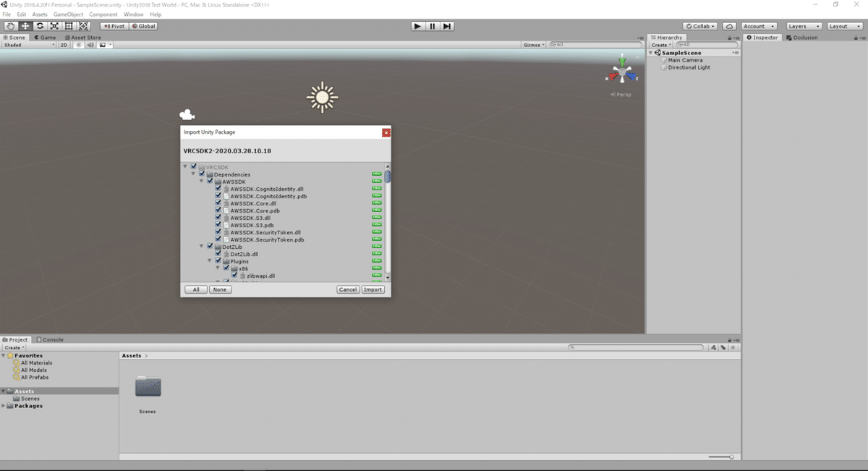Open the Shaded draw mode dropdown
This screenshot has height=471, width=868.
(x=29, y=45)
